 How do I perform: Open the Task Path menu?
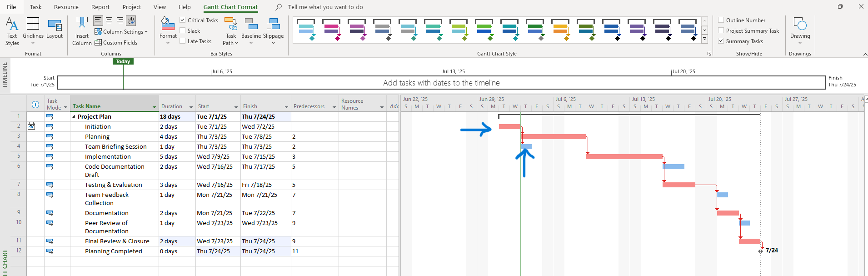tap(231, 31)
